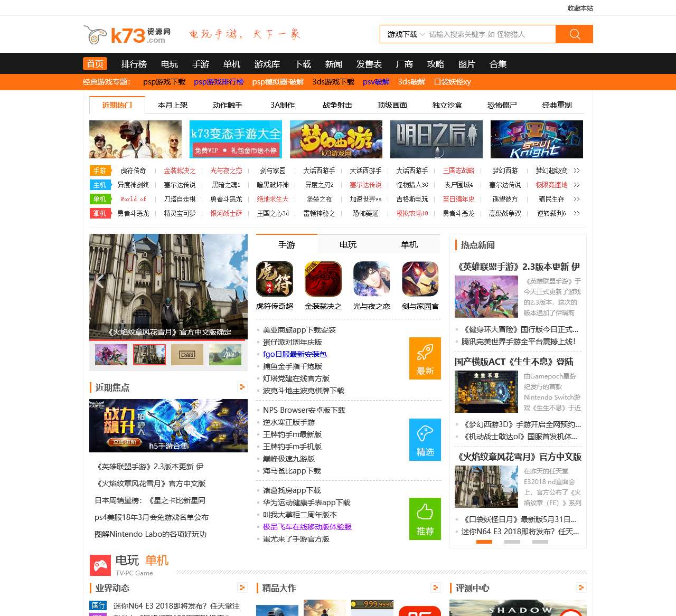676x616 pixels.
Task: Click the 单机 green category tag
Action: point(100,199)
